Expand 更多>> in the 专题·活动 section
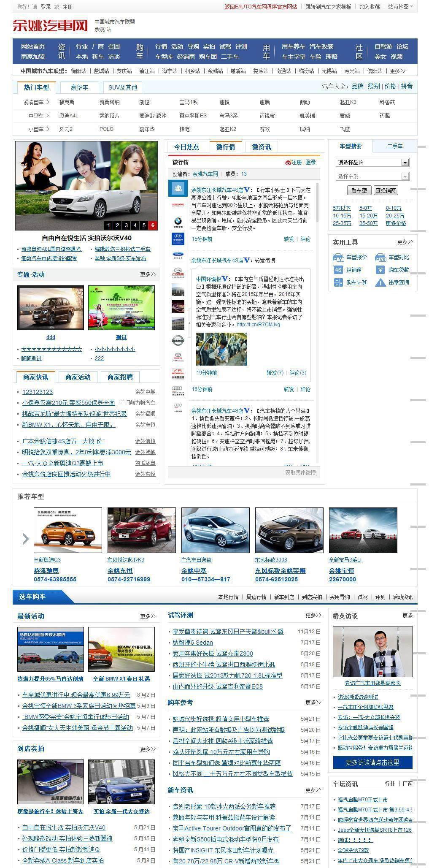 pos(148,274)
